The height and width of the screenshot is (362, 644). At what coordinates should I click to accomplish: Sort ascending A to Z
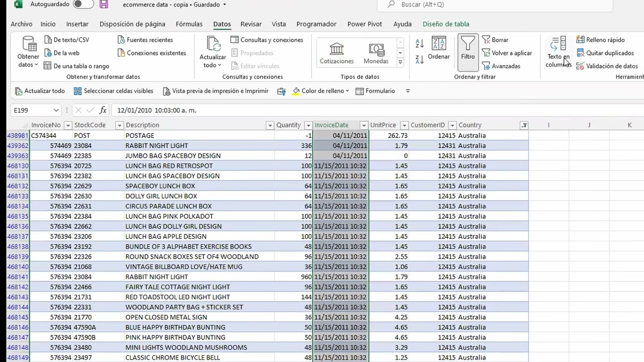pos(420,44)
